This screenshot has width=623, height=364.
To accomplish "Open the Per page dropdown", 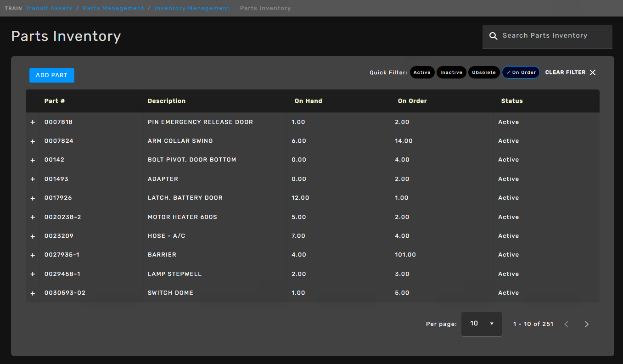I will tap(481, 324).
